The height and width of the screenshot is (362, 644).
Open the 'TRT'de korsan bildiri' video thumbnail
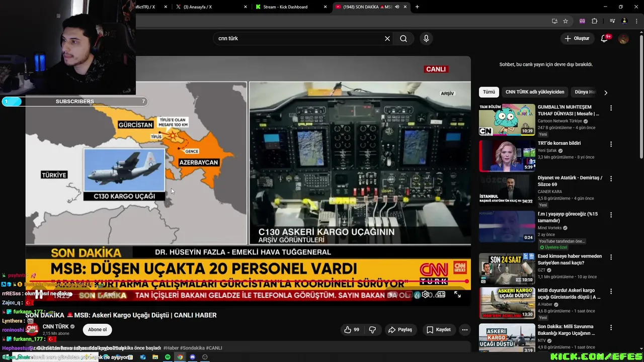click(507, 156)
